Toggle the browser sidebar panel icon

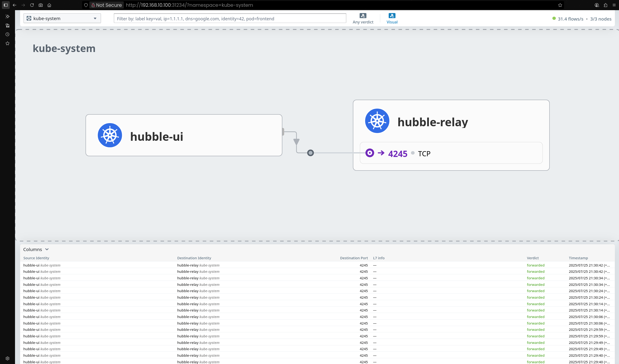tap(6, 5)
